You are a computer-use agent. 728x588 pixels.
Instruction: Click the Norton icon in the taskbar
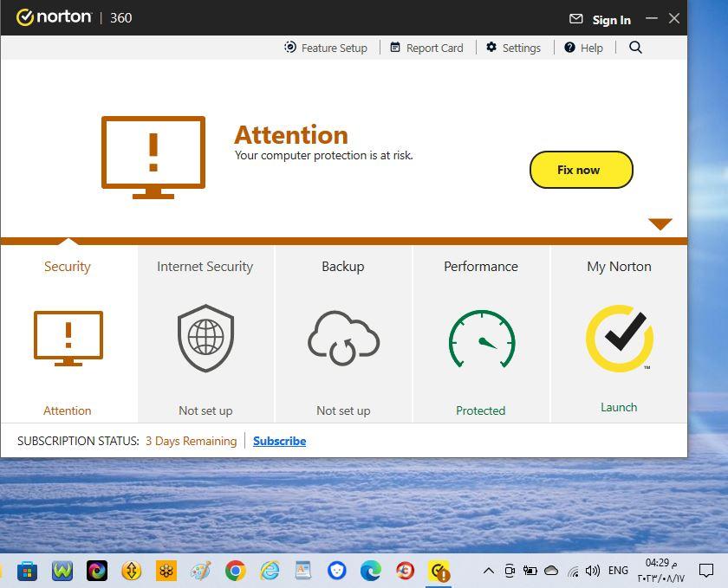[x=439, y=572]
